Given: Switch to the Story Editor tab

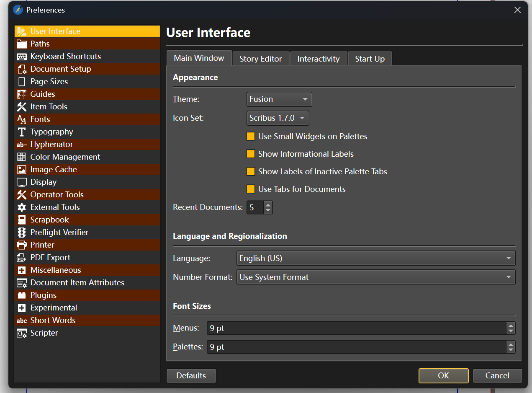Looking at the screenshot, I should click(260, 59).
